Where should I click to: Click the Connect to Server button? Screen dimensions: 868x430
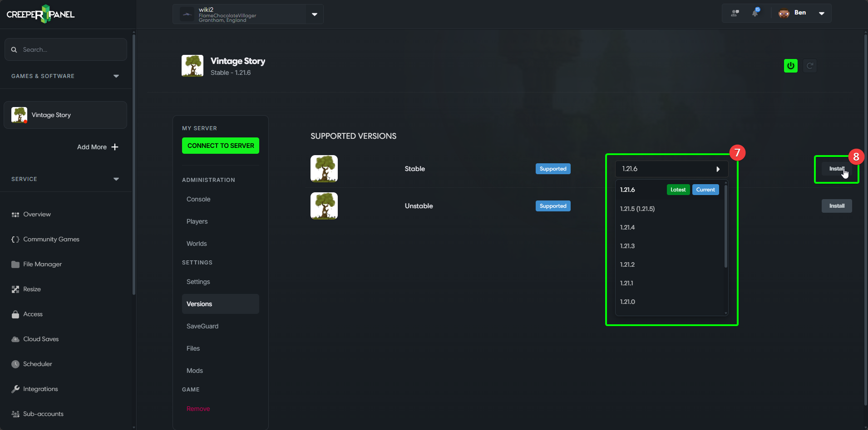coord(221,146)
